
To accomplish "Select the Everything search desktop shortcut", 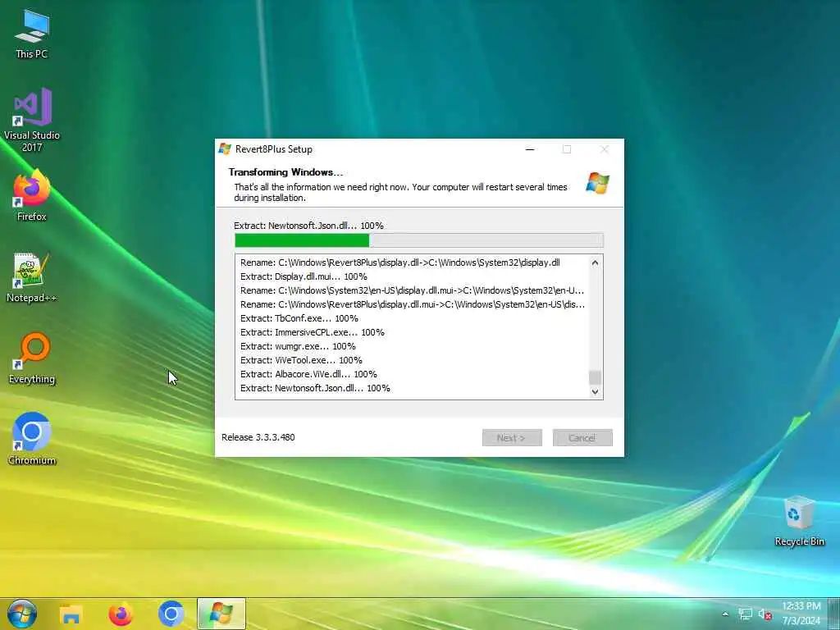I will pyautogui.click(x=32, y=359).
